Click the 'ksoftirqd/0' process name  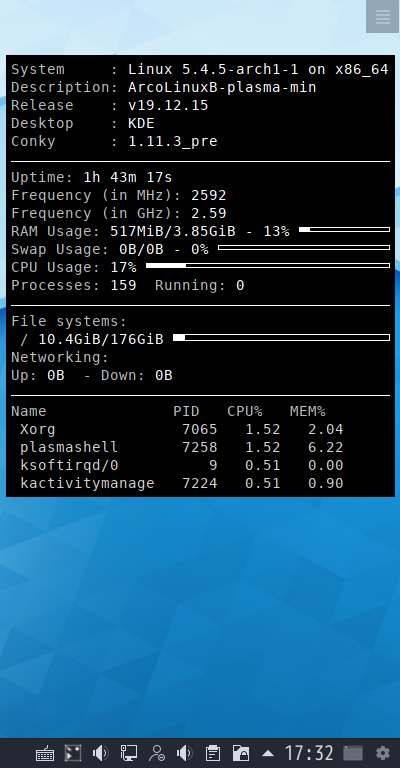point(69,465)
